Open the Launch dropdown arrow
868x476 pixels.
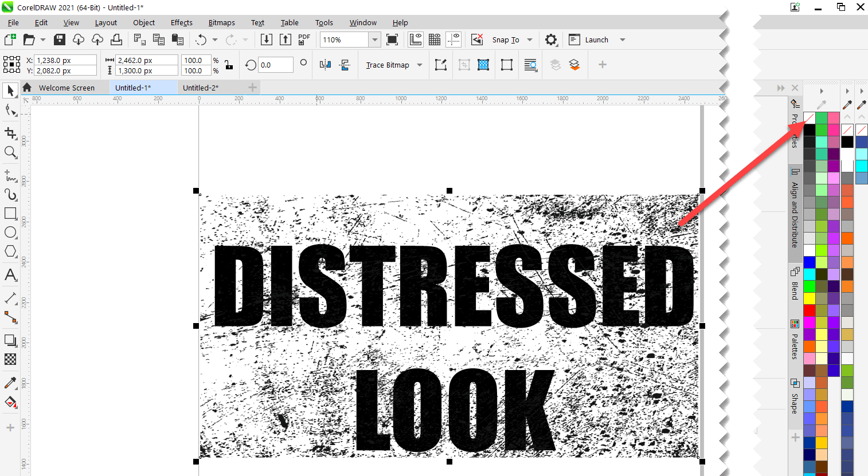pos(623,40)
